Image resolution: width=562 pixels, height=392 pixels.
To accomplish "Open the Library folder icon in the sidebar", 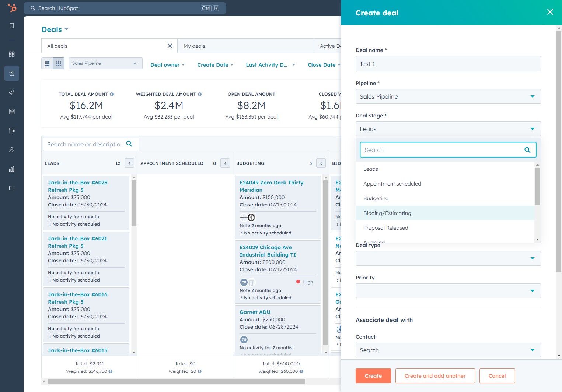I will coord(12,188).
